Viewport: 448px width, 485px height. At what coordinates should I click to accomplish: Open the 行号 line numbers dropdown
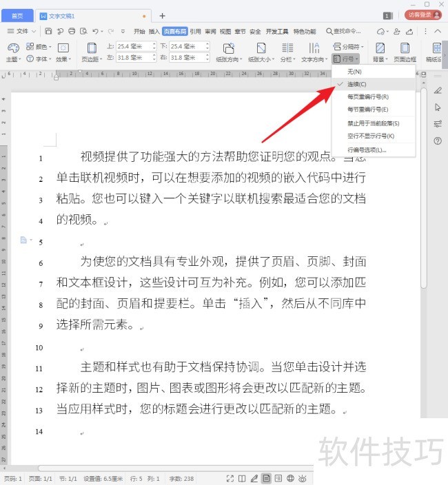click(x=345, y=59)
